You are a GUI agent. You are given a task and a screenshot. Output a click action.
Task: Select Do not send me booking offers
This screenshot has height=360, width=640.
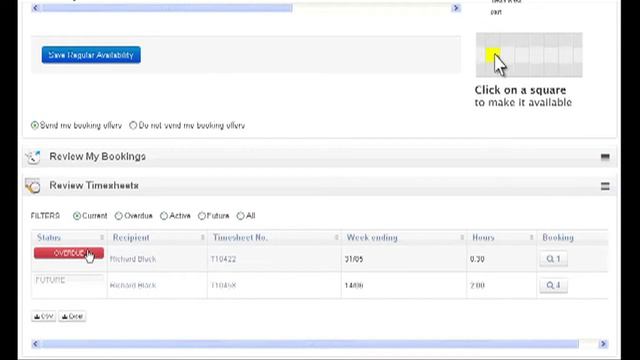click(133, 125)
